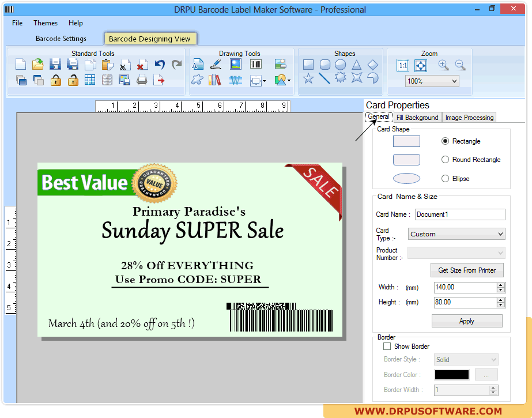Zoom in with the plus magnifier

coord(443,65)
